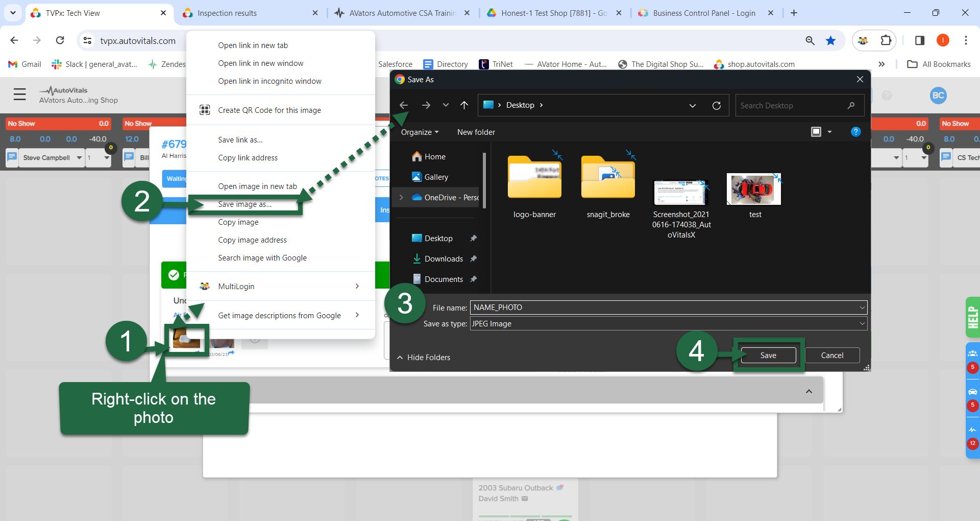The height and width of the screenshot is (521, 980).
Task: Open the Organize dropdown menu
Action: click(420, 132)
